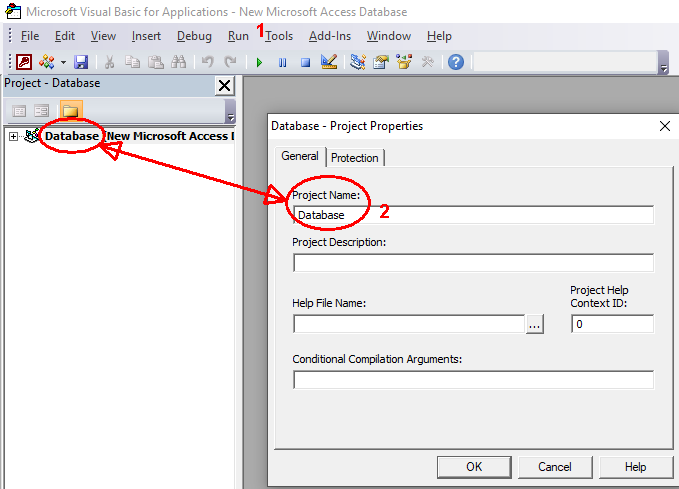679x489 pixels.
Task: Click the Break pause icon
Action: click(x=282, y=62)
